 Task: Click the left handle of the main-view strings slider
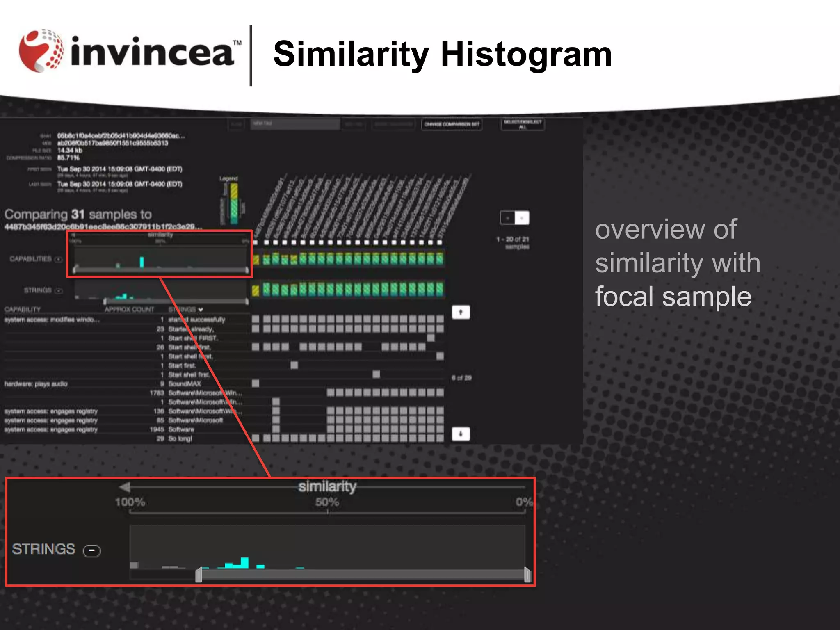click(x=105, y=301)
